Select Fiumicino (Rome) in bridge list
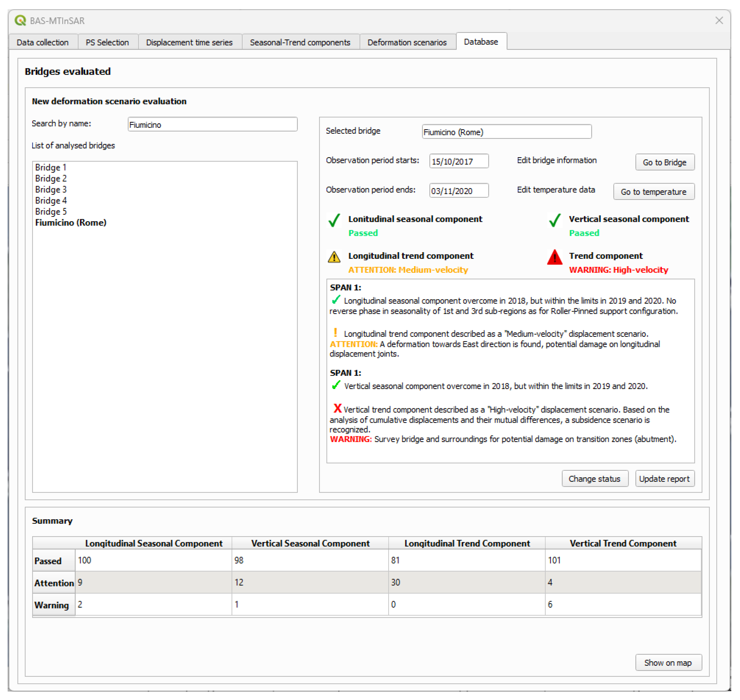 pos(70,222)
